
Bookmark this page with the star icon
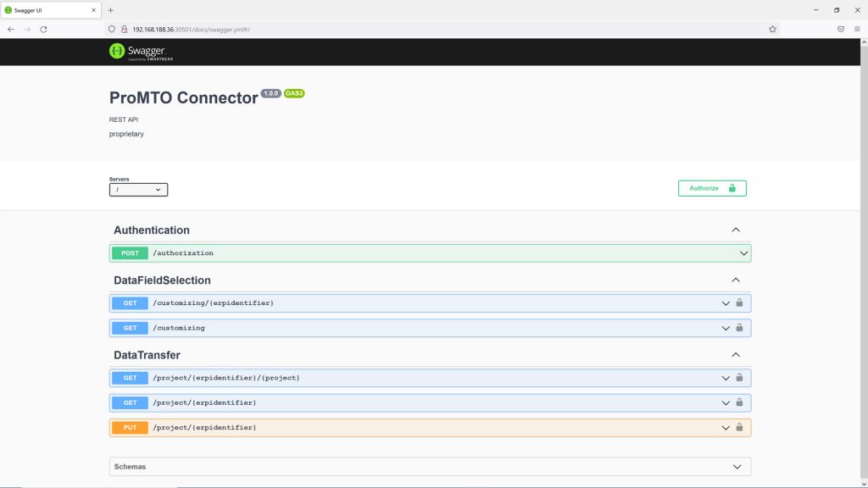(x=772, y=29)
